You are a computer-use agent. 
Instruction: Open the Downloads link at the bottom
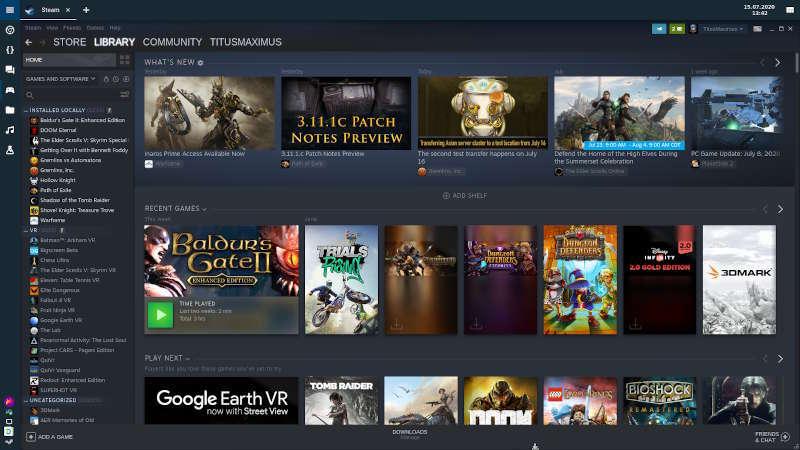[x=410, y=434]
